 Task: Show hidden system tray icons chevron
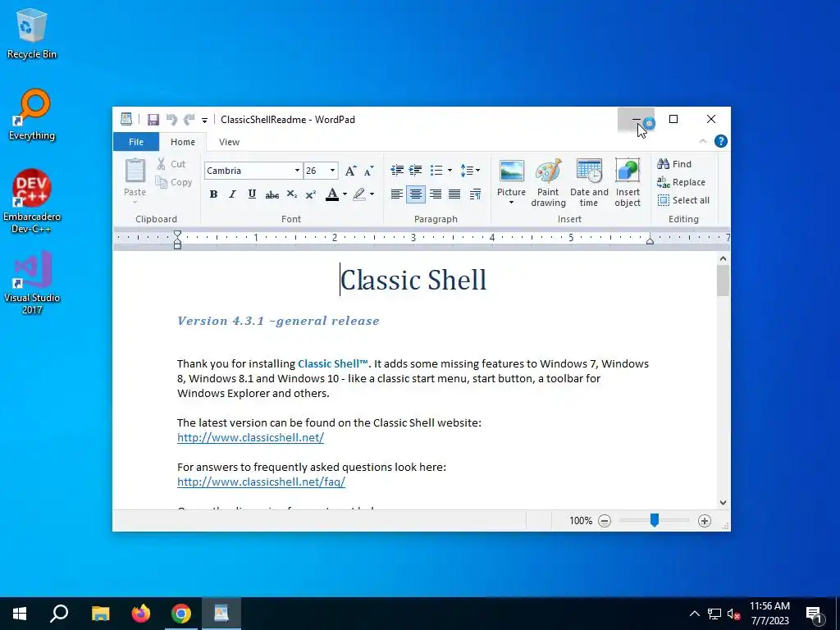click(x=694, y=614)
